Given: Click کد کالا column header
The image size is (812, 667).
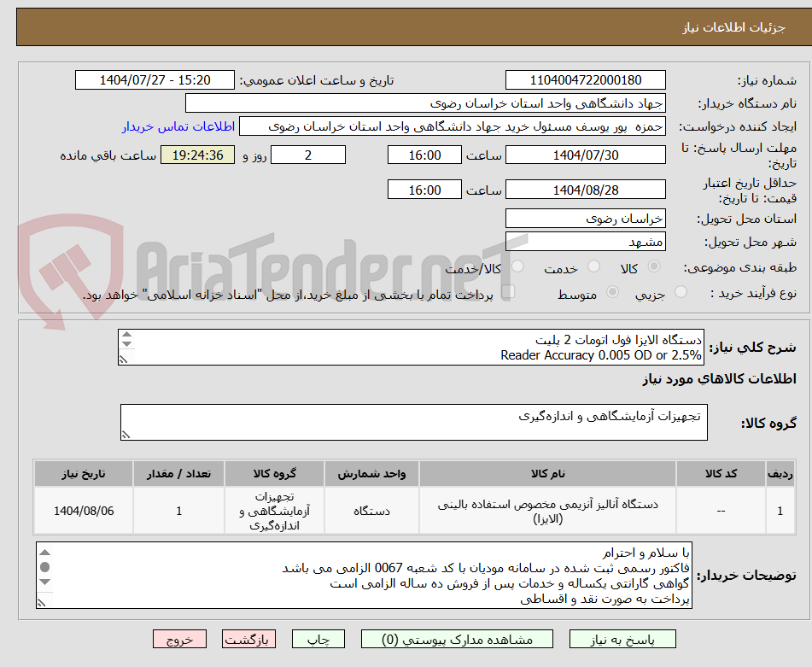Looking at the screenshot, I should point(721,473).
